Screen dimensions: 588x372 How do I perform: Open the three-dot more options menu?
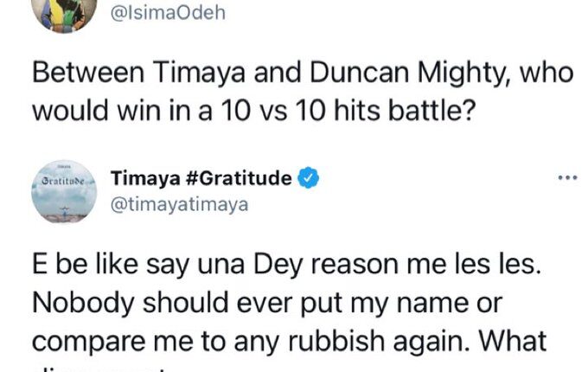pos(567,179)
